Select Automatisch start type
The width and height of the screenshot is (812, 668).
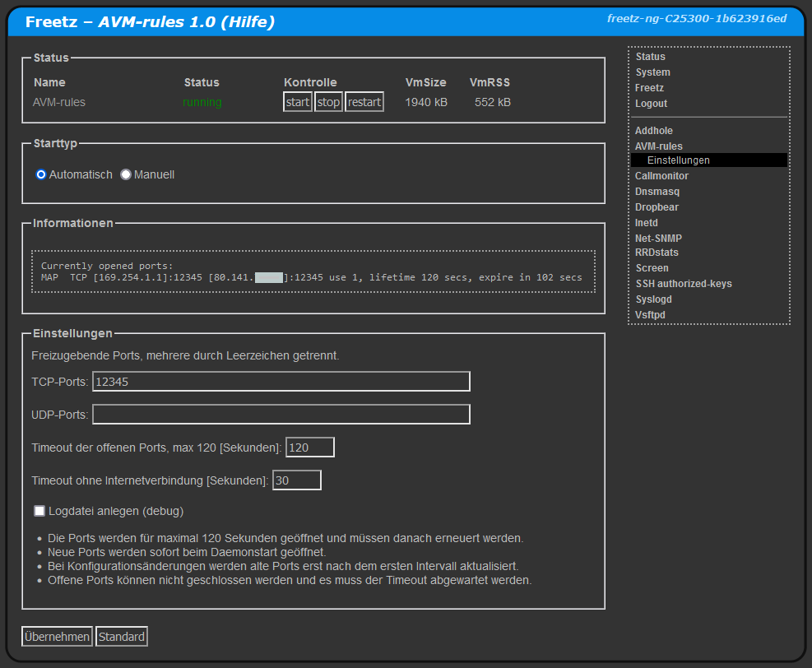[x=41, y=174]
